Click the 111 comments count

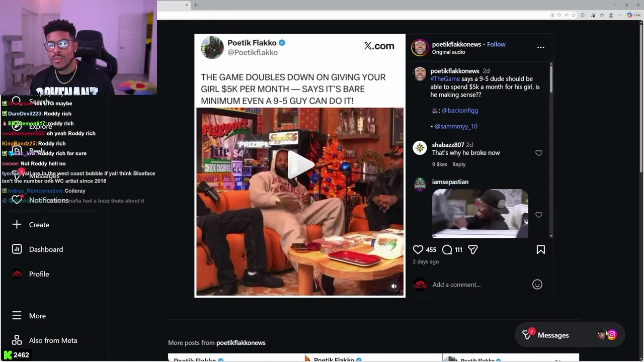[x=458, y=250]
